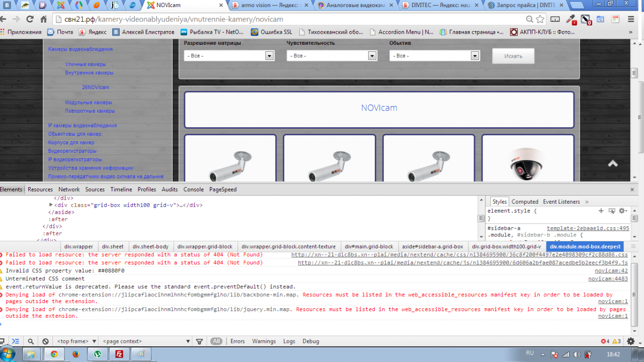The width and height of the screenshot is (644, 362).
Task: Open the Чувствительность dropdown
Action: click(332, 56)
